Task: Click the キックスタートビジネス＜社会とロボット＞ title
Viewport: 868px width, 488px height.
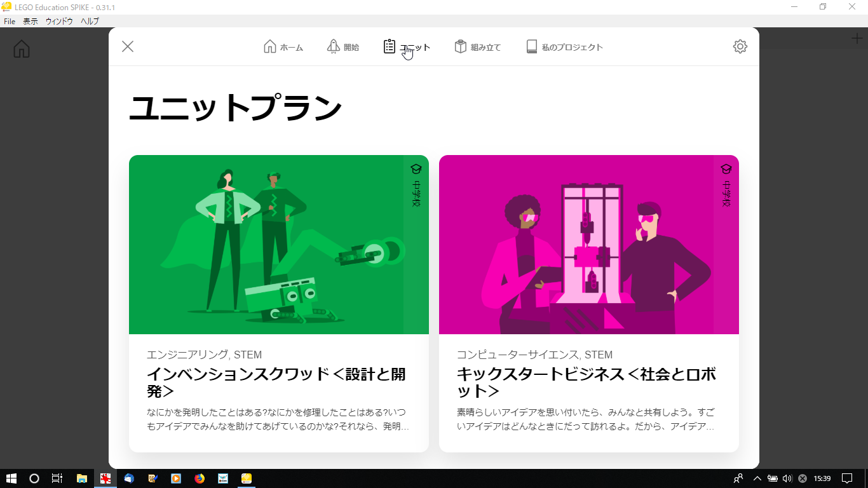Action: pos(587,382)
